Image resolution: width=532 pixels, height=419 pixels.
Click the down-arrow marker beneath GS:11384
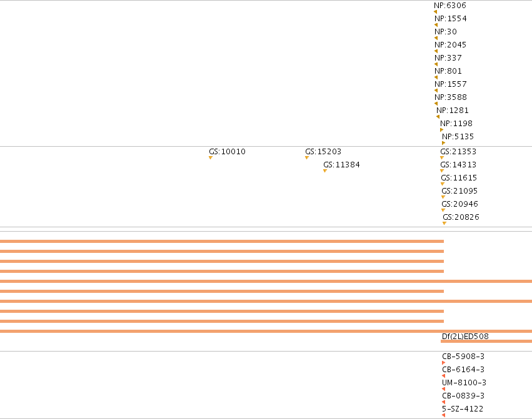(325, 171)
